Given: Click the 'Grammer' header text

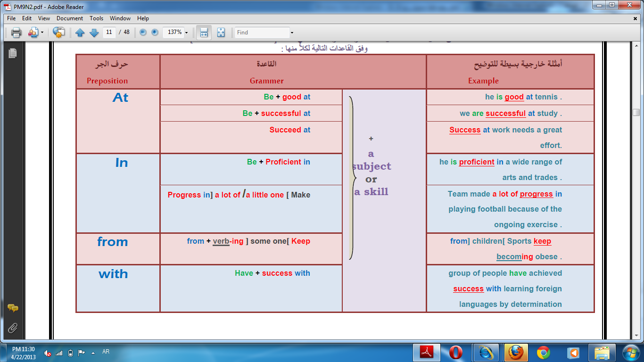Looking at the screenshot, I should tap(267, 81).
